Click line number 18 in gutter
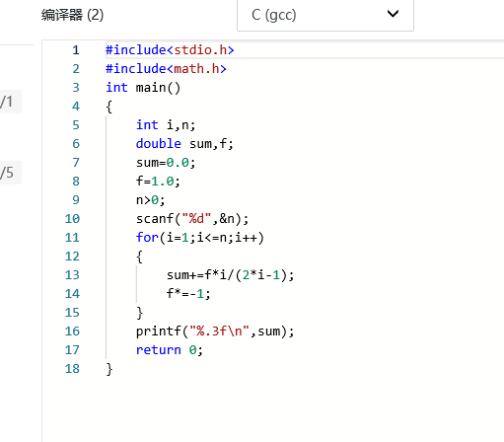 click(x=72, y=369)
